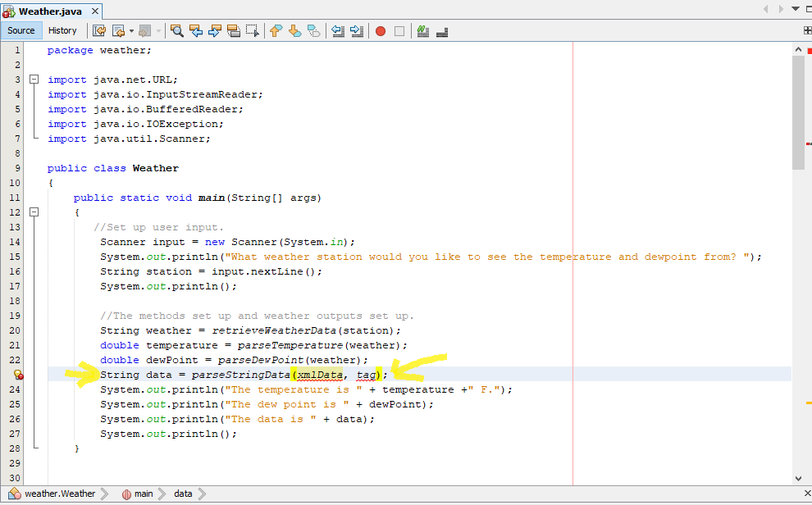Click the Previous Bookmark icon
This screenshot has width=812, height=505.
[275, 30]
